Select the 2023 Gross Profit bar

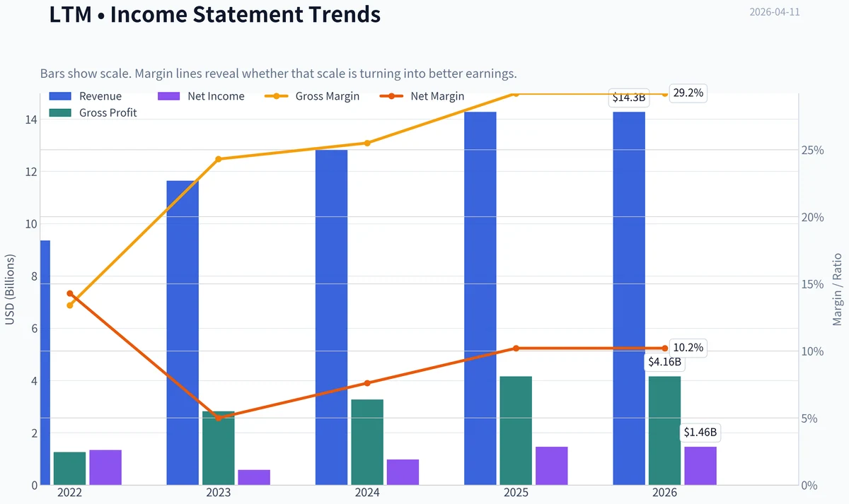[x=219, y=448]
